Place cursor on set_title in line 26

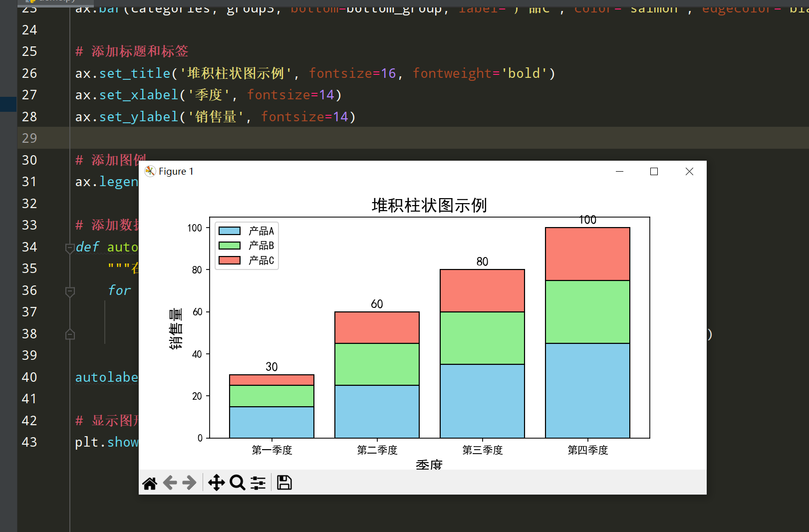135,73
